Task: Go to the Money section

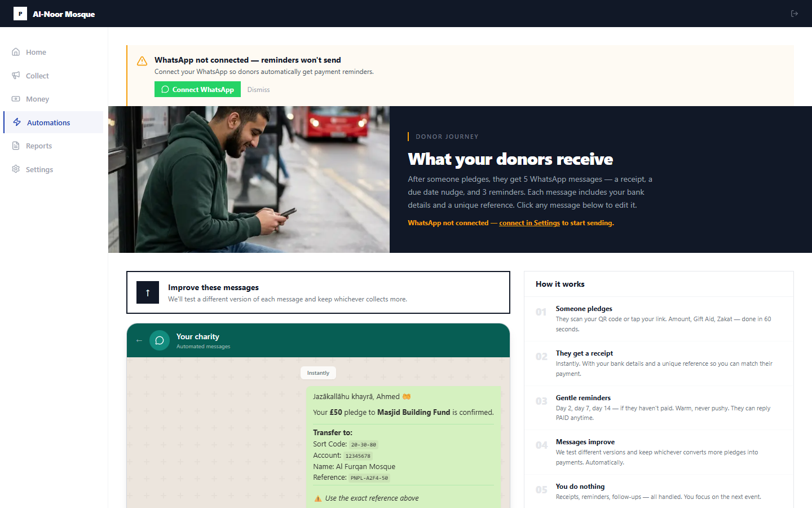Action: click(x=37, y=99)
